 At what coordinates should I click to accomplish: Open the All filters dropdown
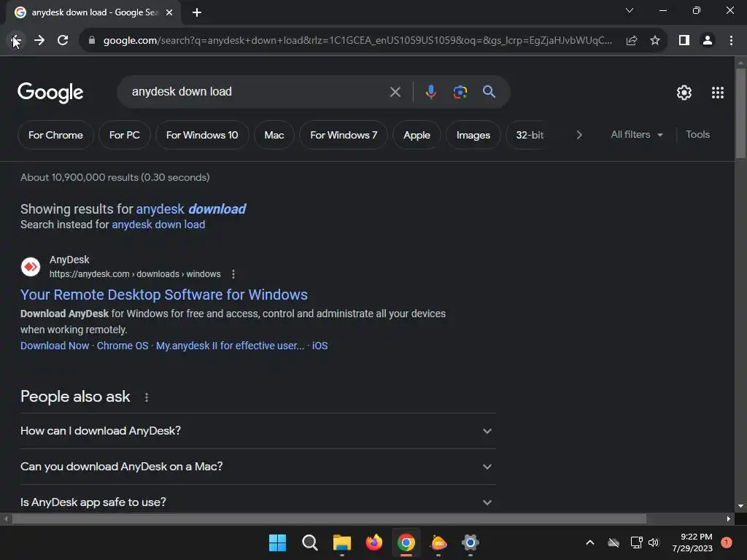pos(636,135)
